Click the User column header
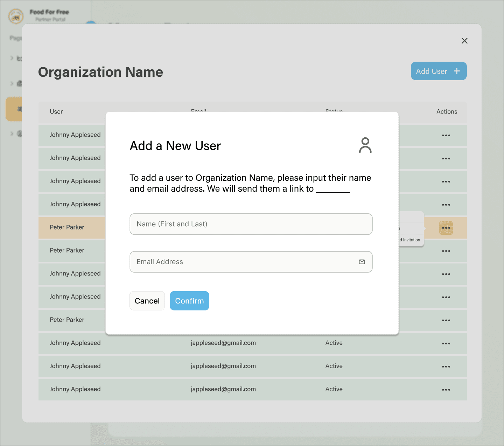 pyautogui.click(x=56, y=112)
